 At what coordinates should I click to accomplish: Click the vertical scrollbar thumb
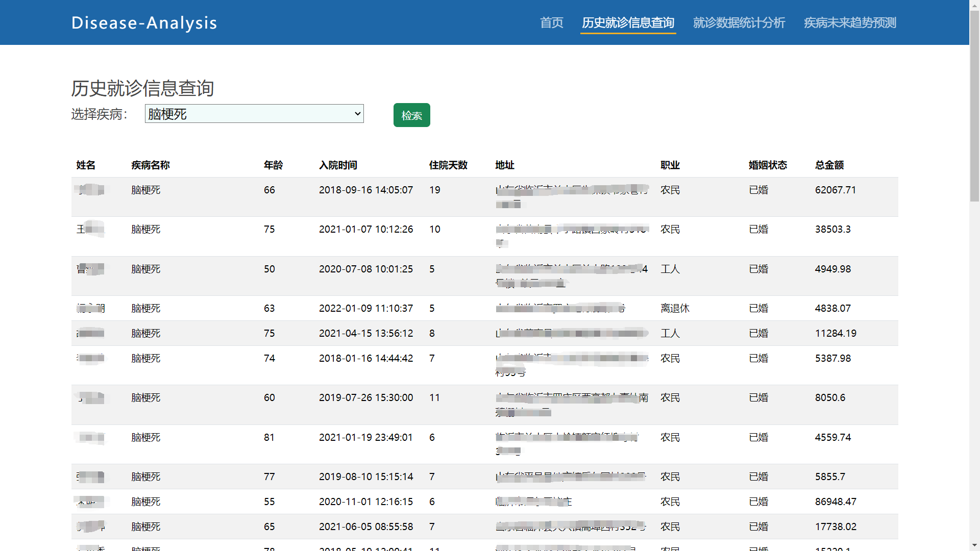click(x=974, y=107)
